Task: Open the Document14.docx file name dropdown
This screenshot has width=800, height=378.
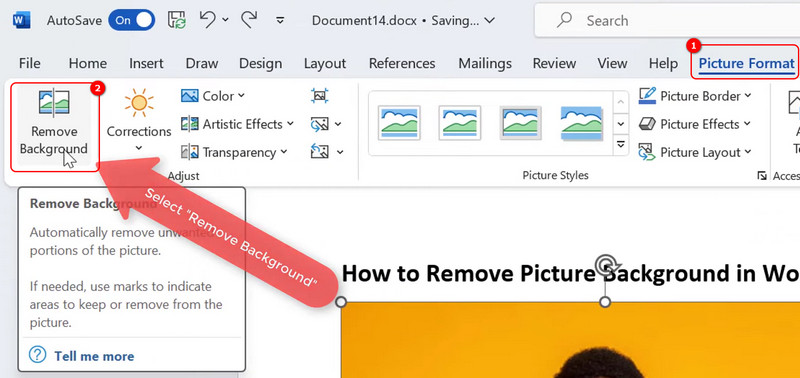Action: click(403, 20)
